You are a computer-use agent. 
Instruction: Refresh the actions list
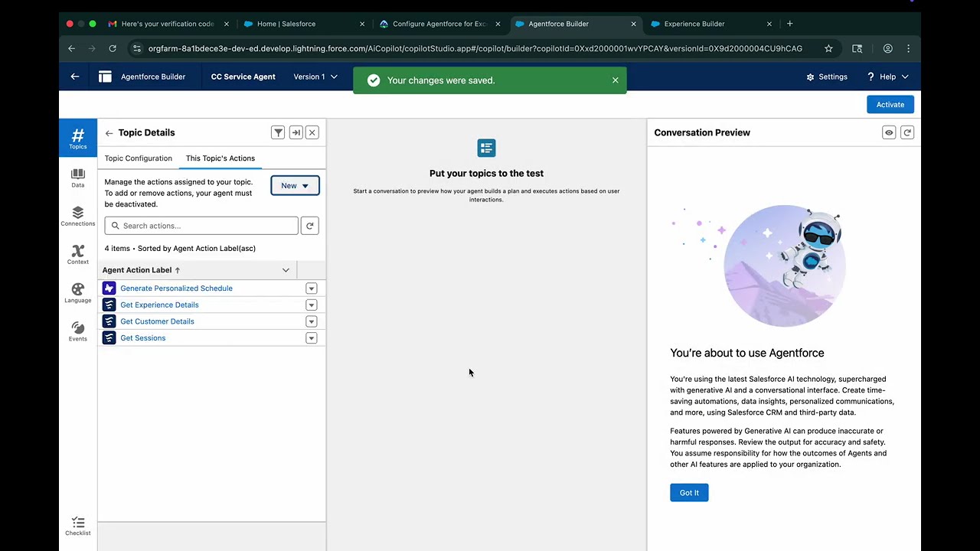[x=309, y=226]
